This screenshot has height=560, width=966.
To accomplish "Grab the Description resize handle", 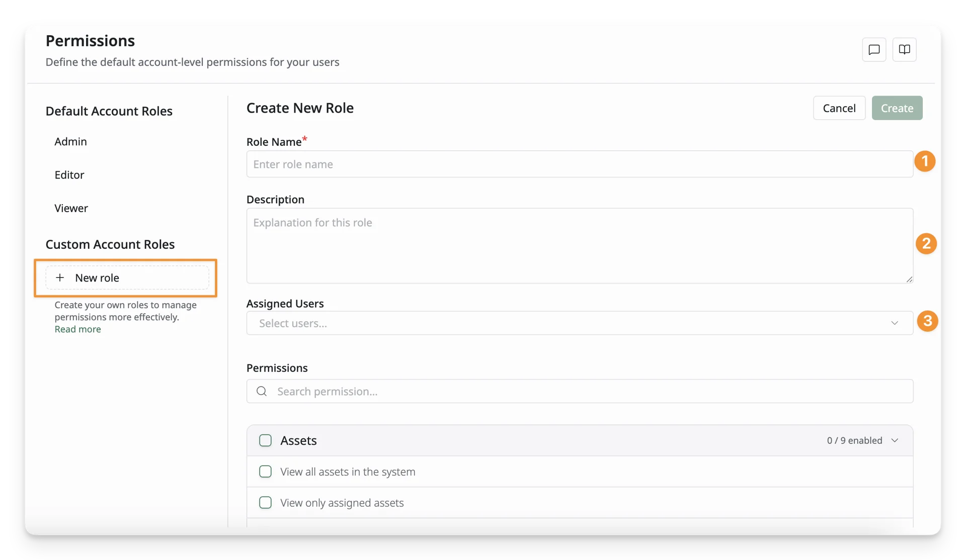I will tap(909, 279).
